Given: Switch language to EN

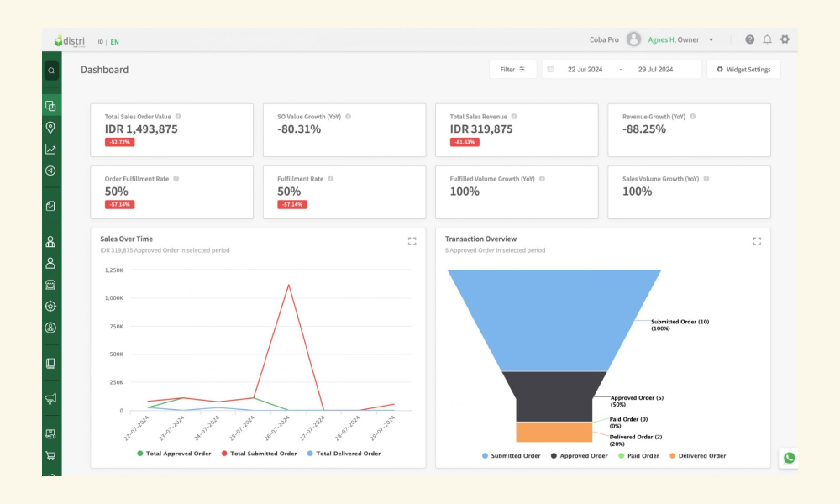Looking at the screenshot, I should (x=114, y=42).
